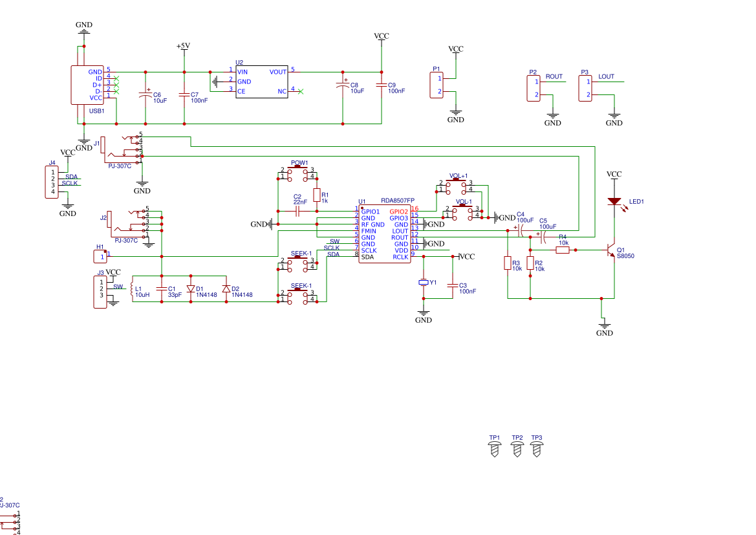Select the ROUT net label at P2
This screenshot has width=756, height=535.
[x=554, y=76]
